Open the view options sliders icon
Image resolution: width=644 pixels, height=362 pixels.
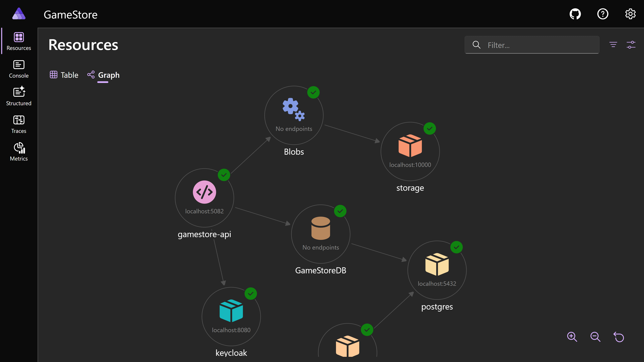point(631,45)
